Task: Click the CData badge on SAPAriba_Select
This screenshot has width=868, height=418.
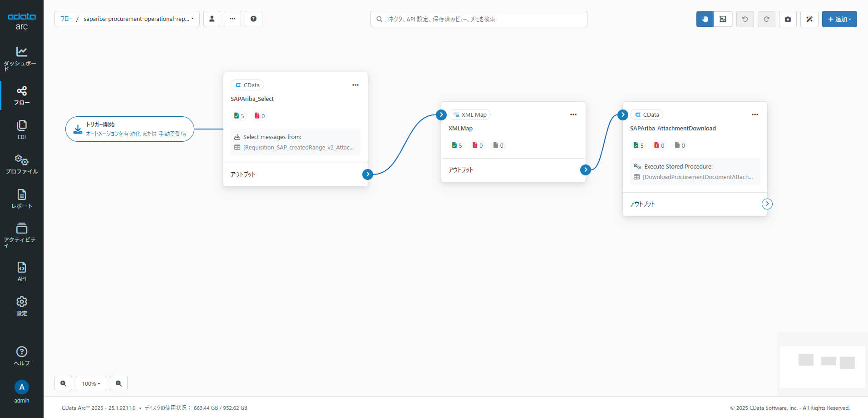Action: click(x=247, y=85)
